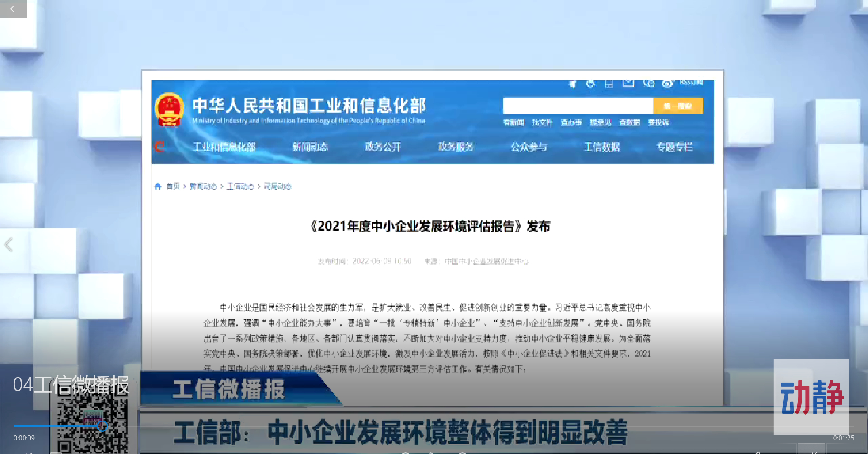Click the back arrow button
Screen dimensions: 868x454
click(14, 9)
